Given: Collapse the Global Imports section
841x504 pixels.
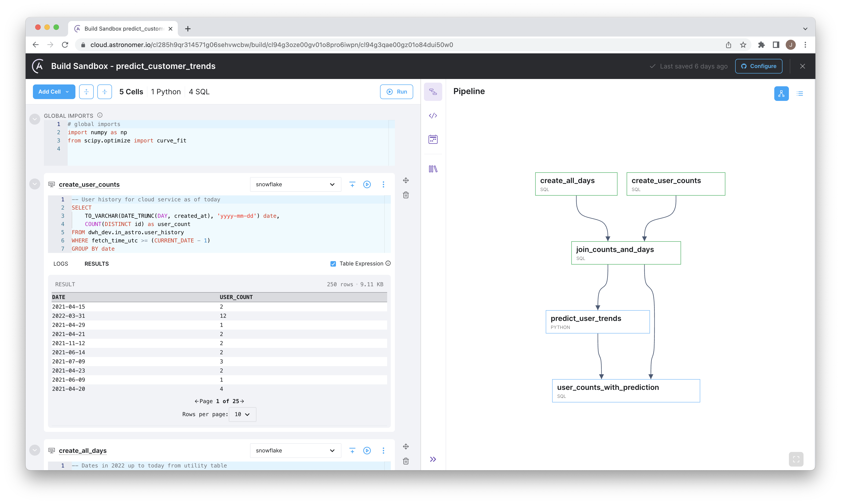Looking at the screenshot, I should (x=35, y=119).
